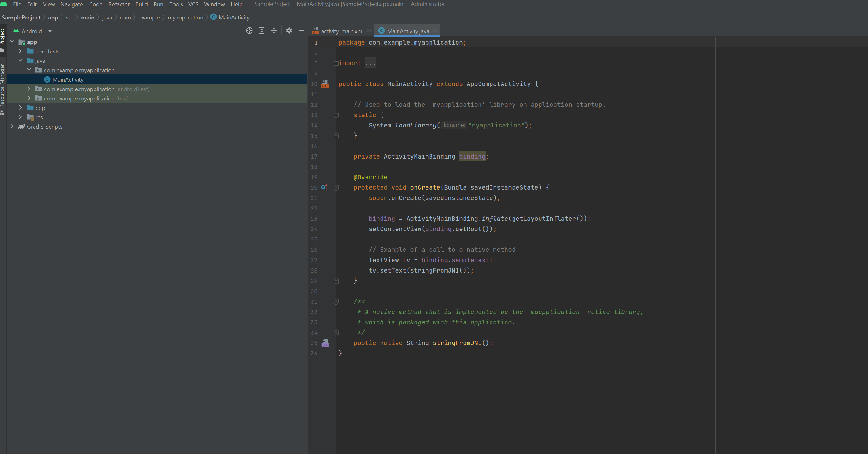The width and height of the screenshot is (868, 454).
Task: Open the Refactor menu
Action: click(x=119, y=4)
